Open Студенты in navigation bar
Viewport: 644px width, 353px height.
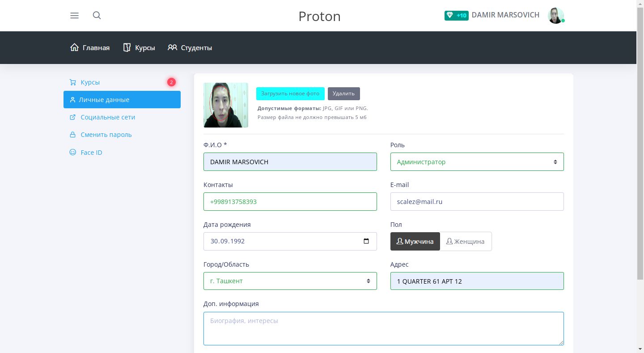coord(190,48)
